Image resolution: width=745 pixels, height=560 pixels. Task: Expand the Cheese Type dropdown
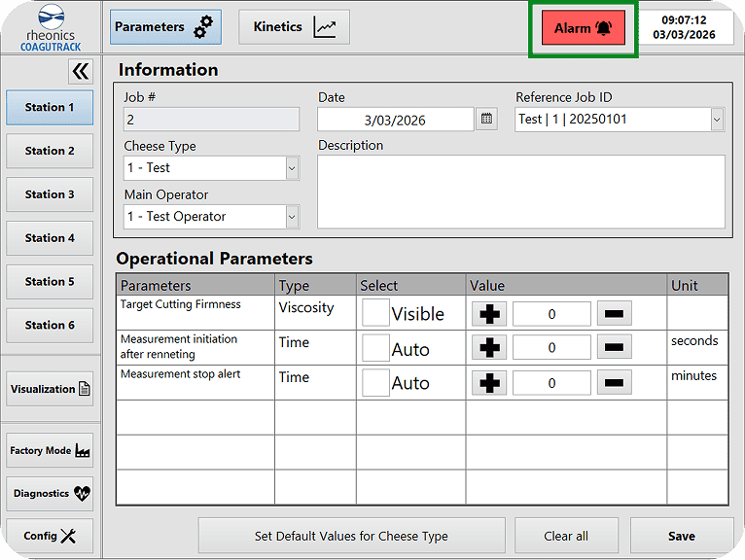click(292, 168)
